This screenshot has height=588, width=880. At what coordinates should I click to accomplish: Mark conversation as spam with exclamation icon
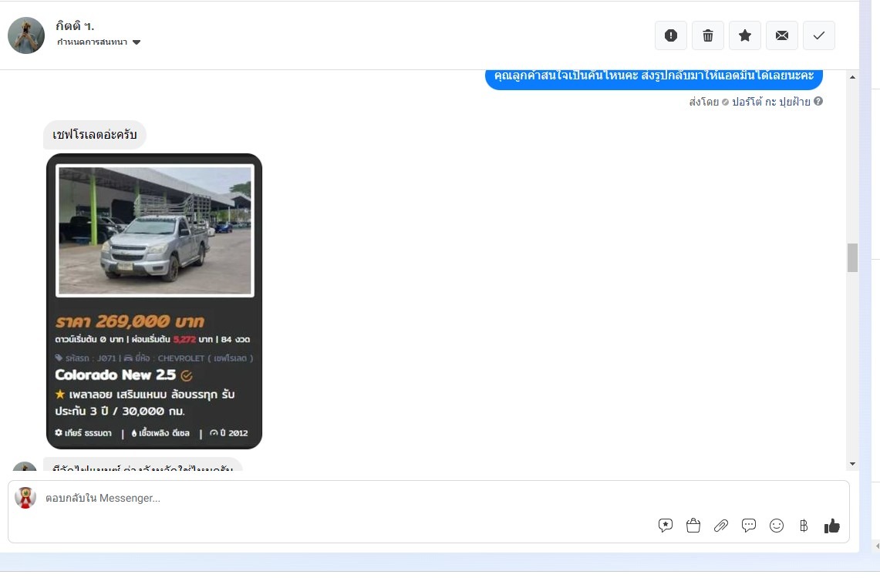coord(671,35)
